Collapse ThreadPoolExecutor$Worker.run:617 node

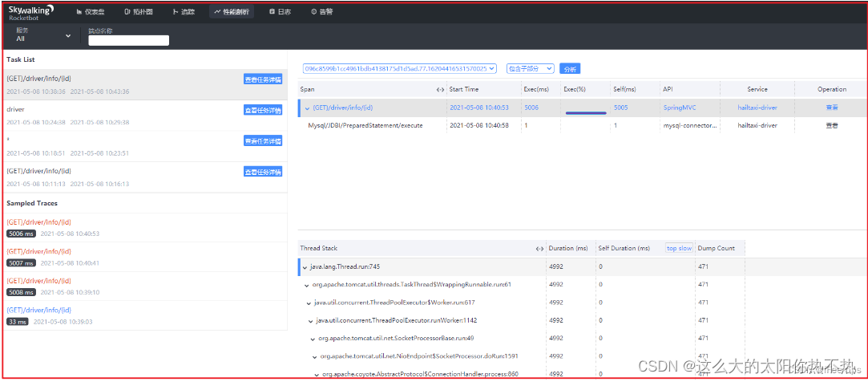click(309, 303)
